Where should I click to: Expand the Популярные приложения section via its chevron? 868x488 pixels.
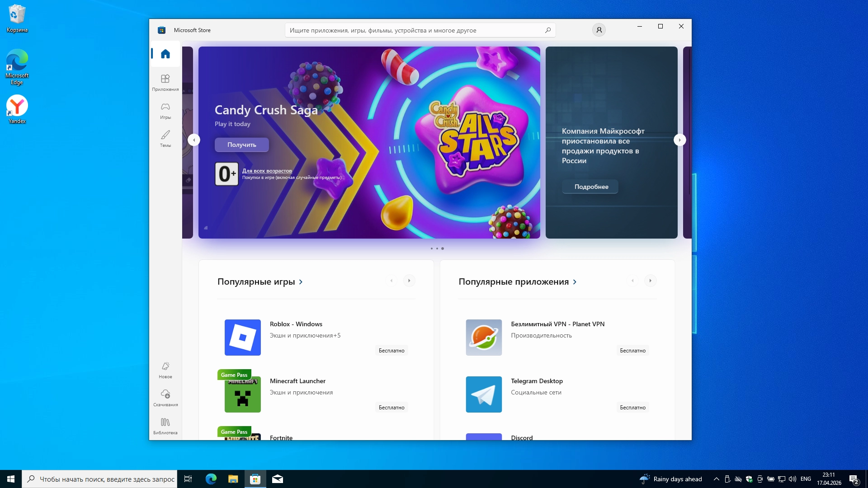click(x=575, y=282)
